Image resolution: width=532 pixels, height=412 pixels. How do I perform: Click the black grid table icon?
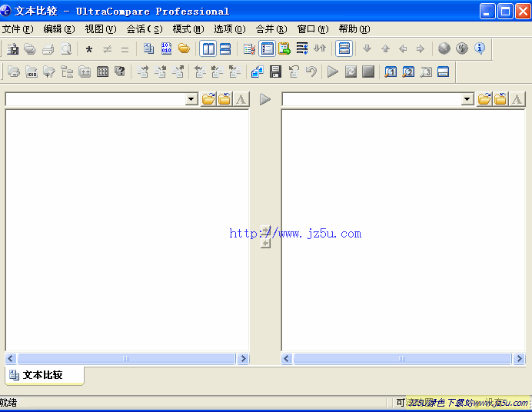point(102,72)
